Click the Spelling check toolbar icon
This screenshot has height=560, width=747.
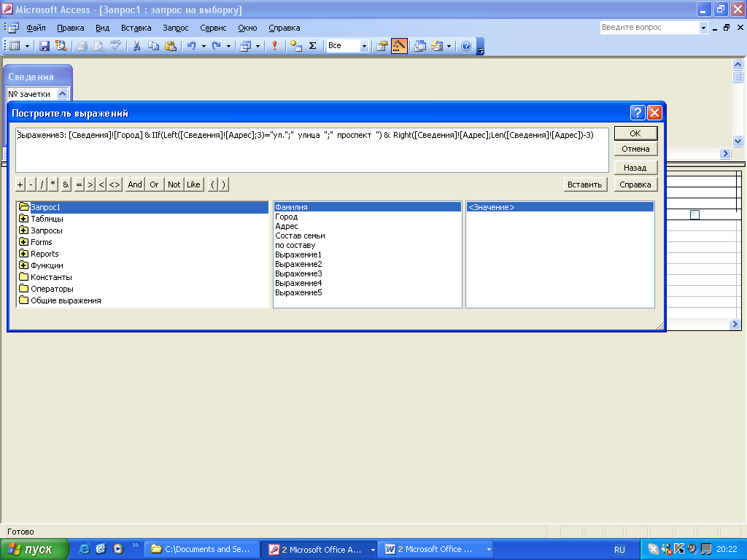(x=116, y=46)
